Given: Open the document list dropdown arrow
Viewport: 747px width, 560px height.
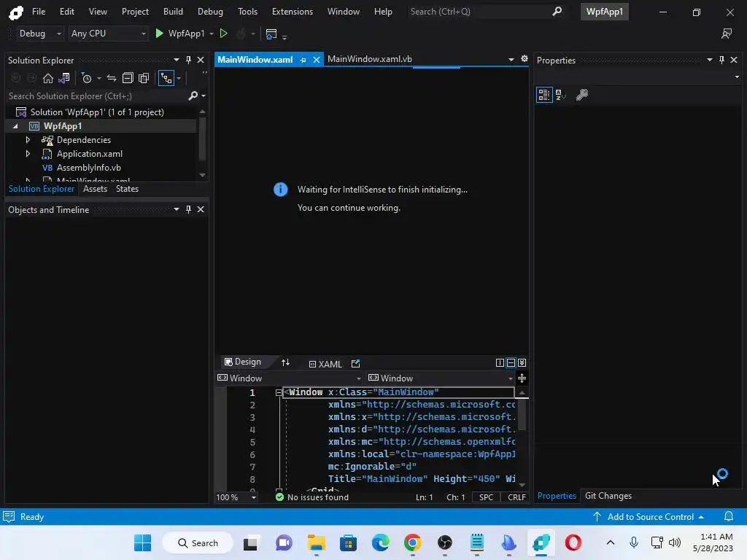Looking at the screenshot, I should click(x=511, y=60).
